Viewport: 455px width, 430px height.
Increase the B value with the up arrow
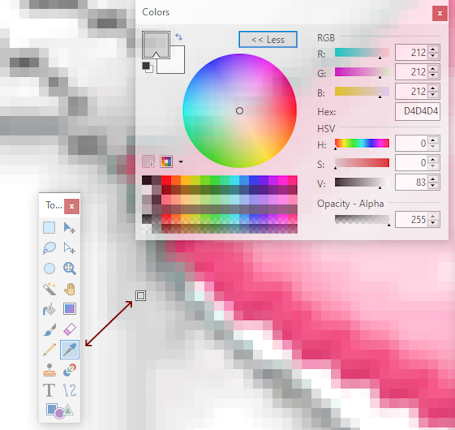pos(433,88)
